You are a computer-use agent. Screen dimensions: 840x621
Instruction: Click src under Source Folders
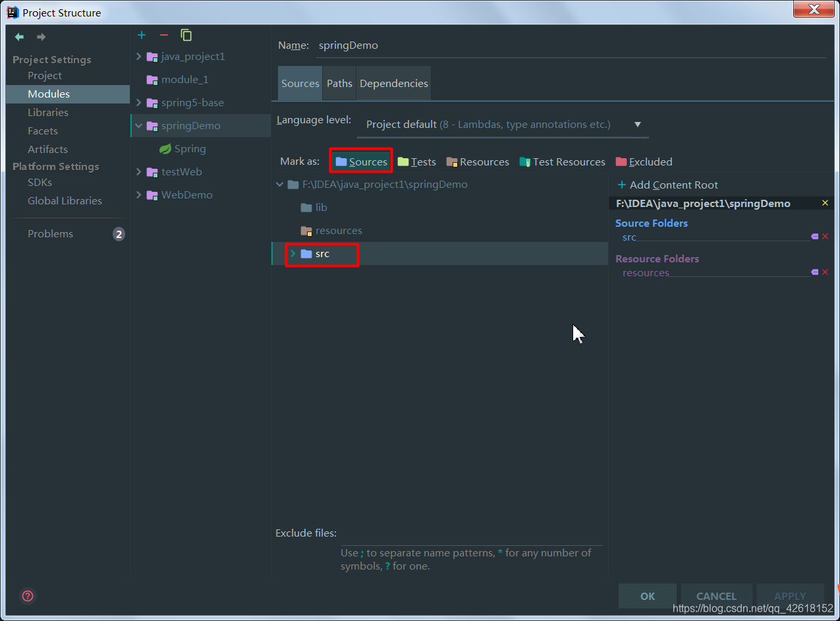point(629,237)
